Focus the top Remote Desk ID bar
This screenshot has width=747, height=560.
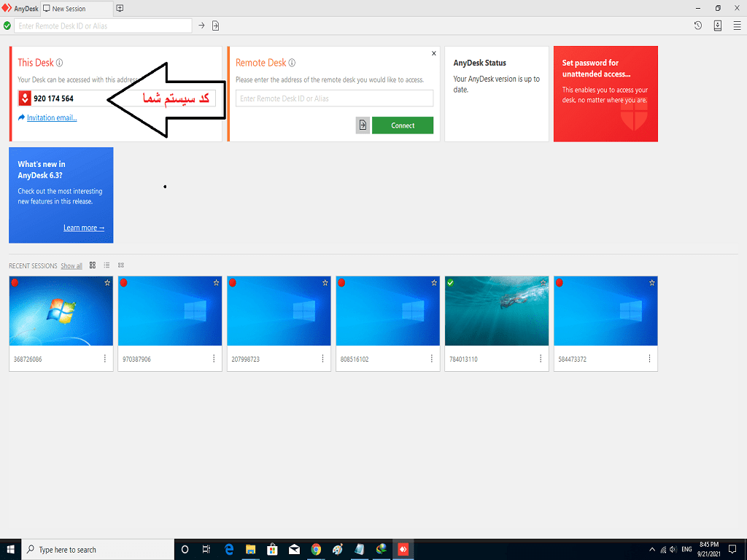click(103, 26)
